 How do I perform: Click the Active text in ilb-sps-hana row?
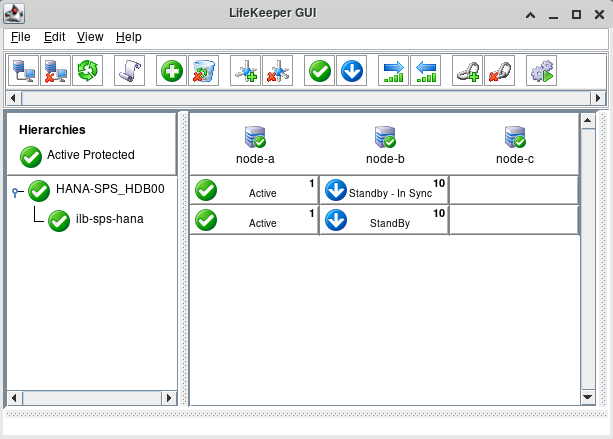click(263, 223)
